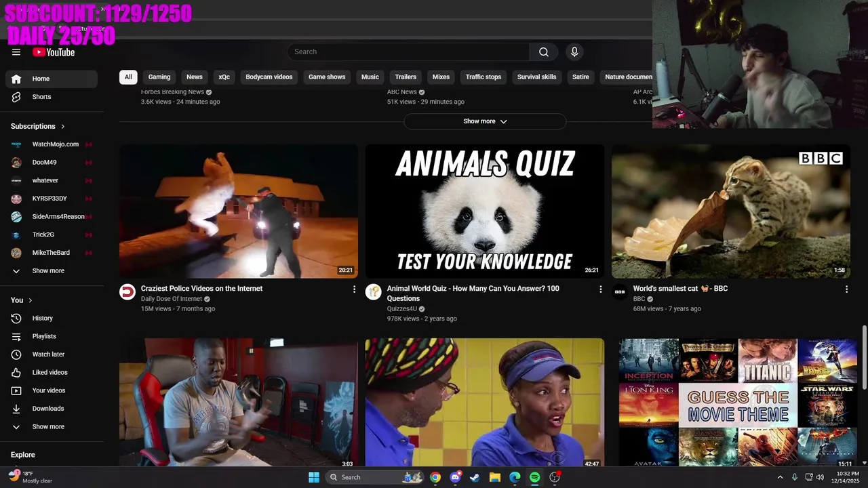Open Downloads in the sidebar
Image resolution: width=868 pixels, height=488 pixels.
tap(52, 409)
